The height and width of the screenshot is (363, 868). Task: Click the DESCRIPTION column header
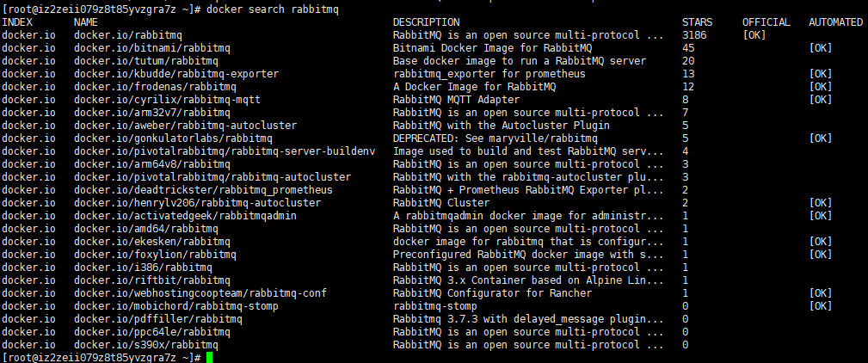426,22
